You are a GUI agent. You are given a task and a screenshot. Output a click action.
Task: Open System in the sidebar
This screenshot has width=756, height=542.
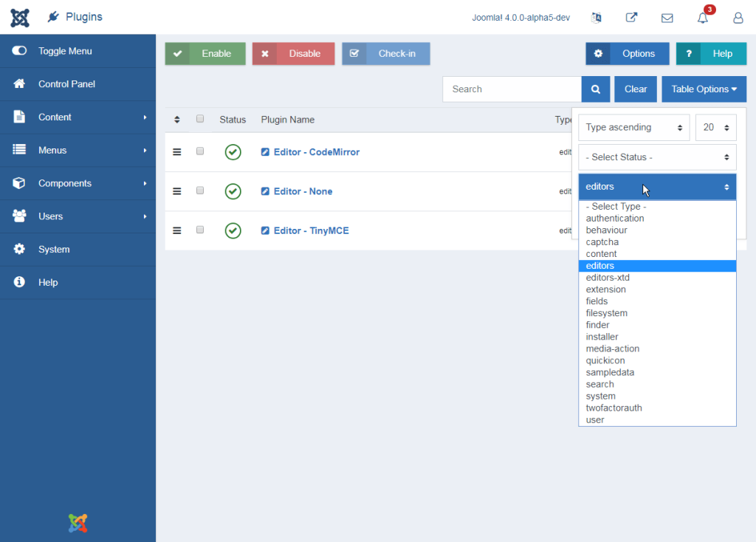pyautogui.click(x=78, y=250)
